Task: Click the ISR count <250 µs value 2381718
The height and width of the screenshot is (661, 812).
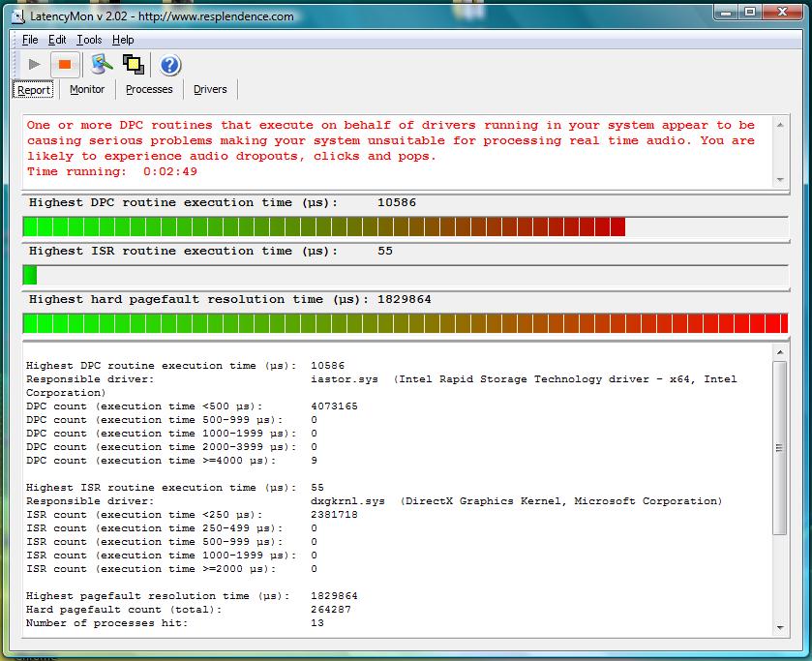Action: (x=334, y=515)
